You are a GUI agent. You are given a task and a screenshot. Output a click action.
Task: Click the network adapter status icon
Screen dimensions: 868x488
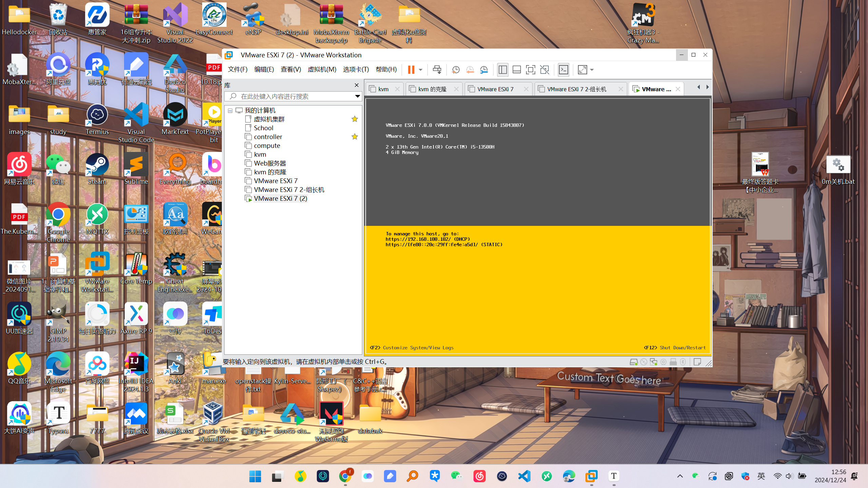[x=653, y=362]
